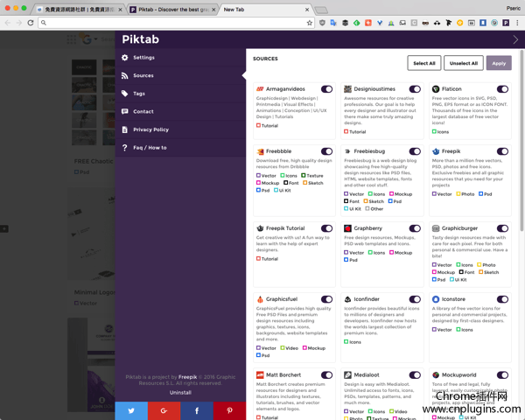Open the Chrome three-dot menu

(517, 23)
